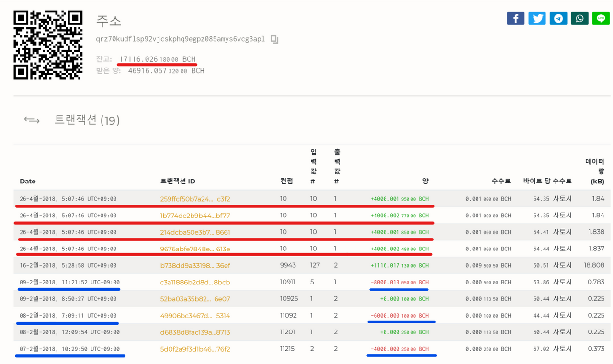Click the date 07-2월-2018, 10:29:50 UTC+09:00
The height and width of the screenshot is (364, 613).
(69, 349)
